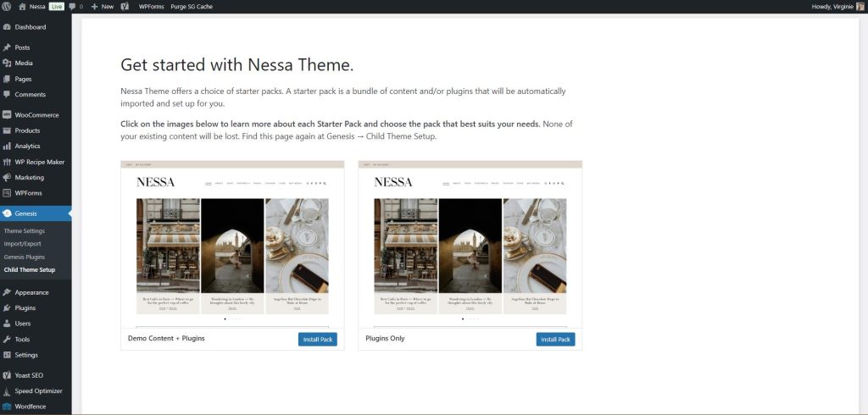Click the Genesis icon in sidebar
This screenshot has width=868, height=415.
click(7, 213)
